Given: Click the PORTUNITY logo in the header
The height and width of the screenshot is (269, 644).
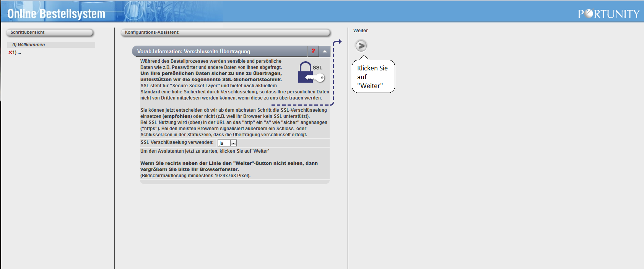Looking at the screenshot, I should point(608,14).
